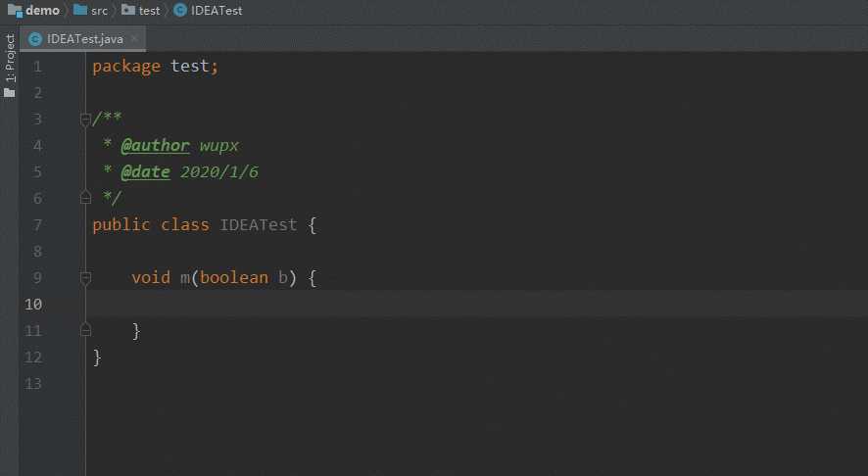
Task: Place cursor on empty line 10
Action: point(476,304)
